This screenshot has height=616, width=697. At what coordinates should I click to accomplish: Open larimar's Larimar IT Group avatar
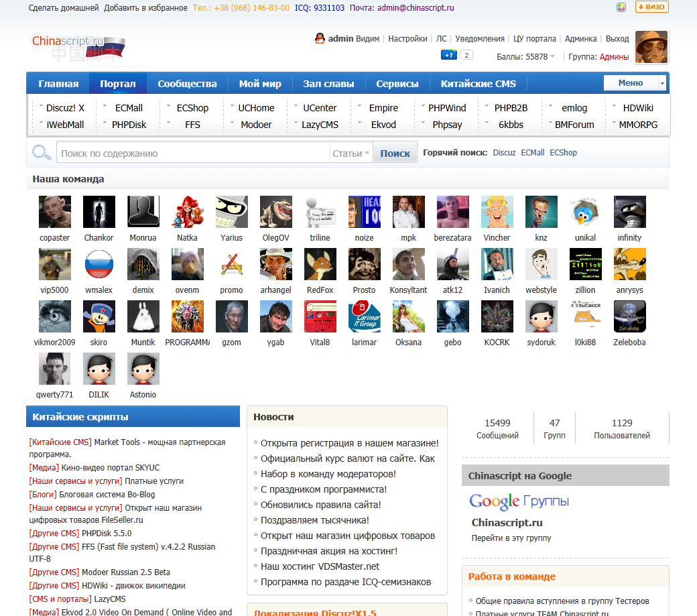(x=364, y=316)
